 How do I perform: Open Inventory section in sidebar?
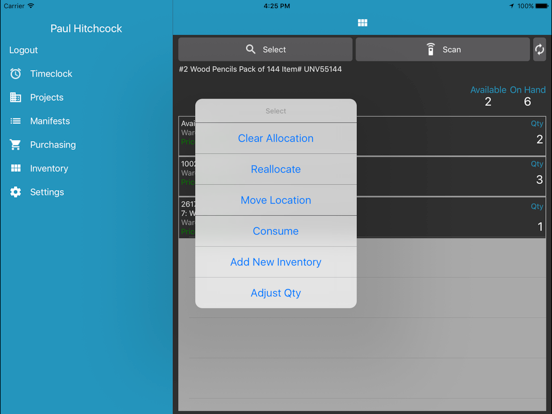(49, 169)
